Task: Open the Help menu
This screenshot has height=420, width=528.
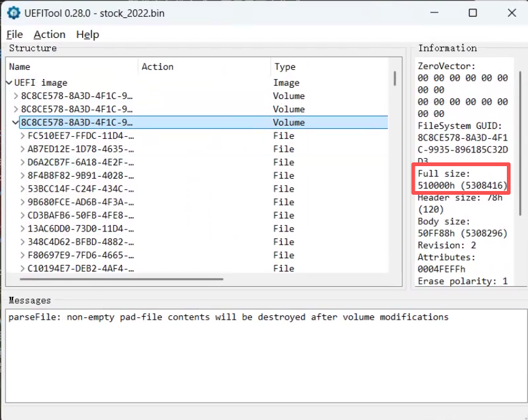Action: tap(88, 34)
